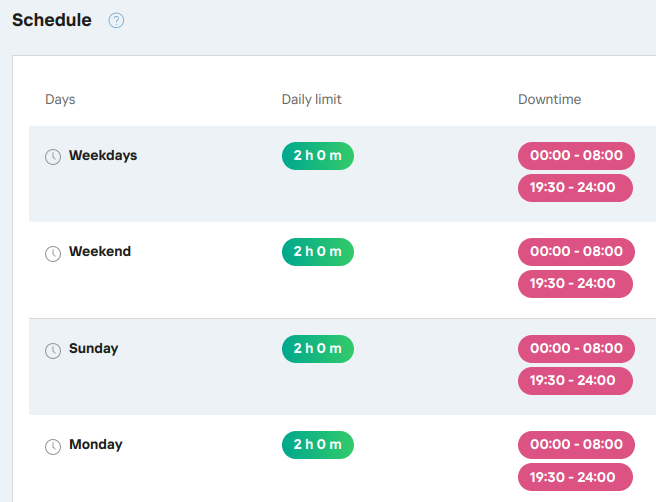The image size is (656, 502).
Task: Modify Monday 00:00 - 08:00 downtime
Action: click(x=576, y=445)
